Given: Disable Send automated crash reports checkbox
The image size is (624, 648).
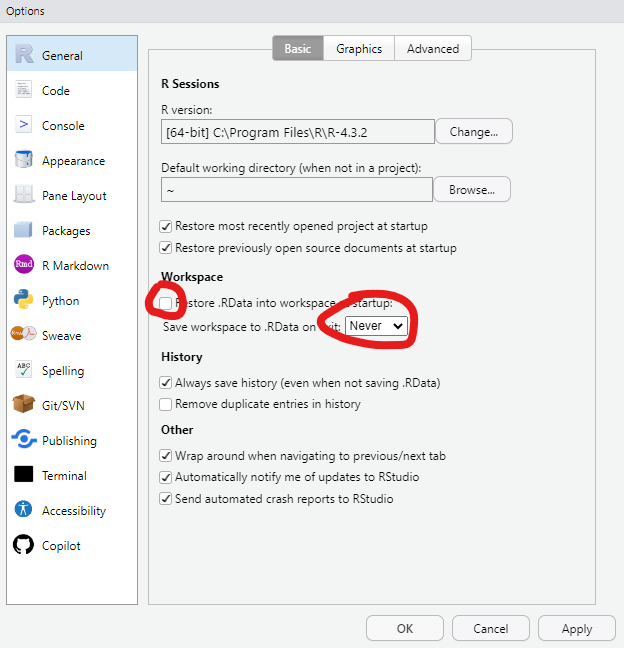Looking at the screenshot, I should (166, 499).
